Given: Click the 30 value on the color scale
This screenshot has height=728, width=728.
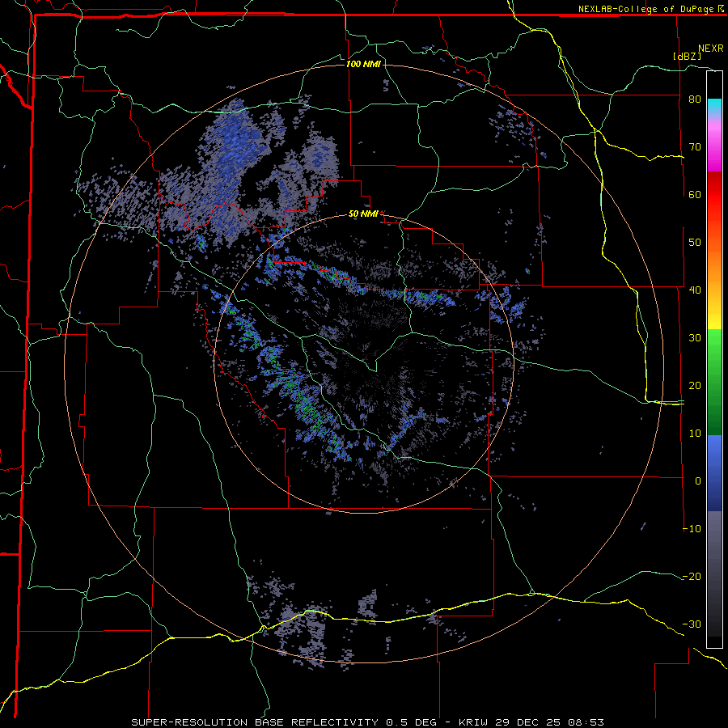Looking at the screenshot, I should click(x=695, y=338).
